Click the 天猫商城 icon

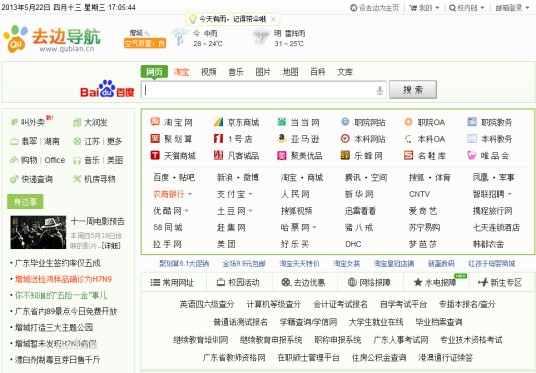click(x=155, y=155)
